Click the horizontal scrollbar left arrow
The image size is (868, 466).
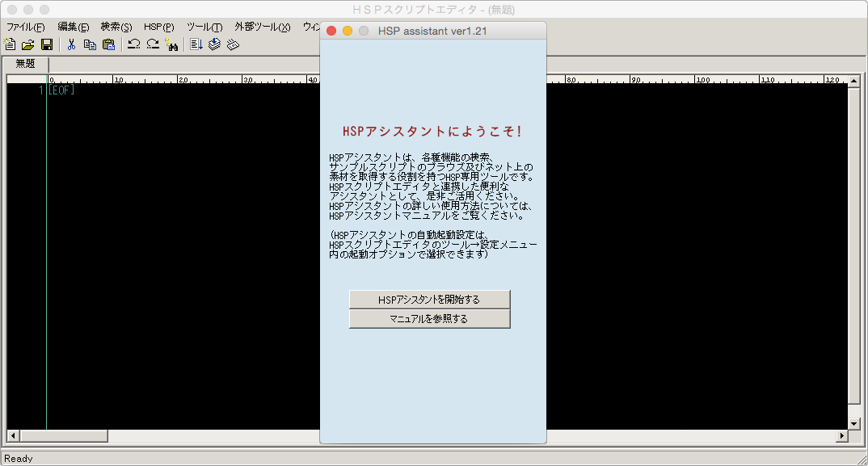tap(13, 435)
